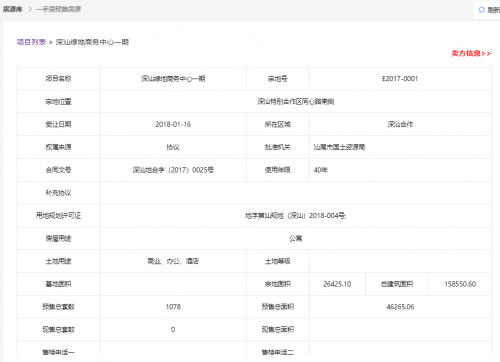Click the 现售总套数 label cell
500x362 pixels.
click(58, 329)
